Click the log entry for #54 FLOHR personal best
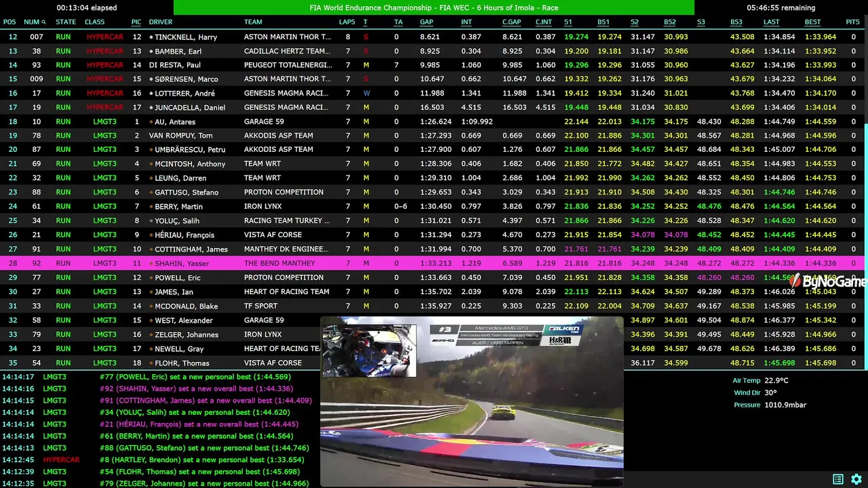 (x=199, y=472)
